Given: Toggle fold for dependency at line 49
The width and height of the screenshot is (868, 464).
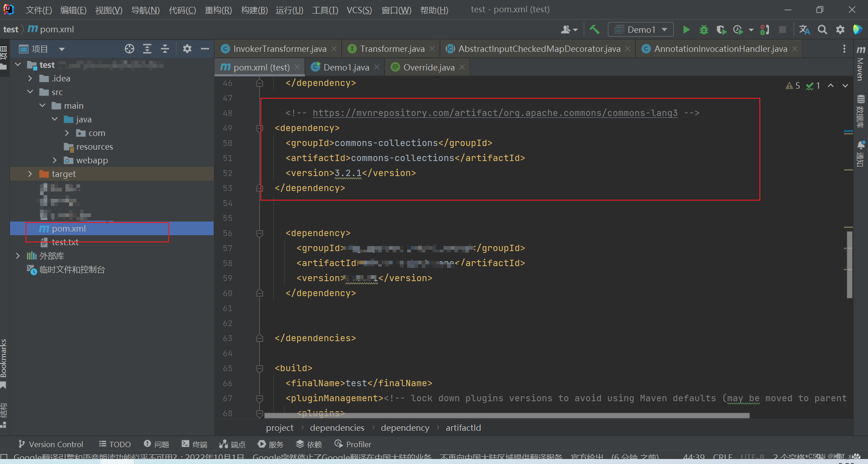Looking at the screenshot, I should tap(259, 128).
